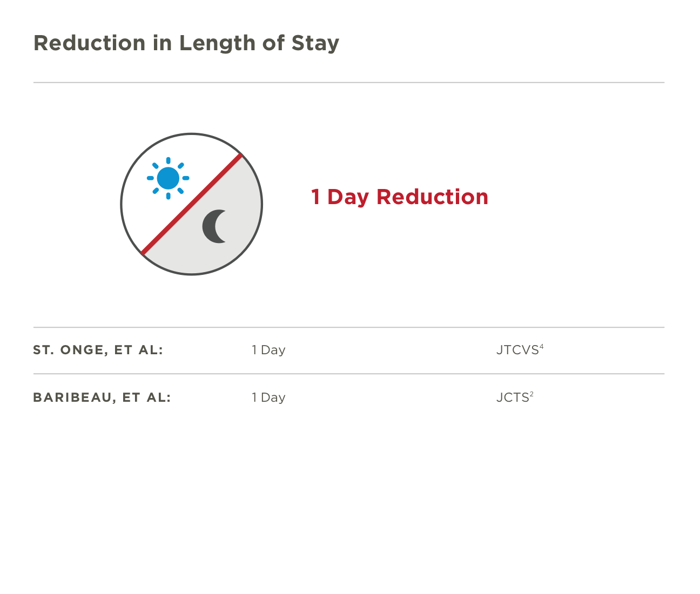Screen dimensions: 700x594
Task: Click the ST. ONGE, ET AL: label
Action: [98, 350]
